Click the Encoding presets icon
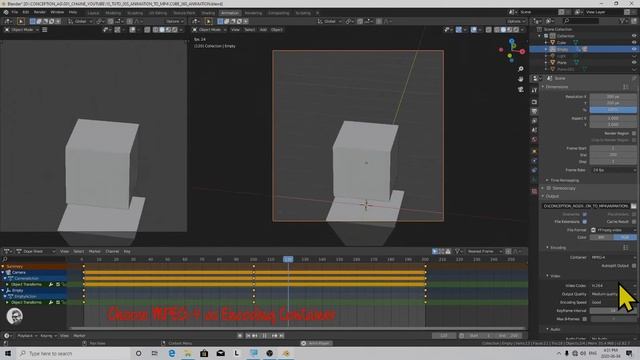 (626, 247)
